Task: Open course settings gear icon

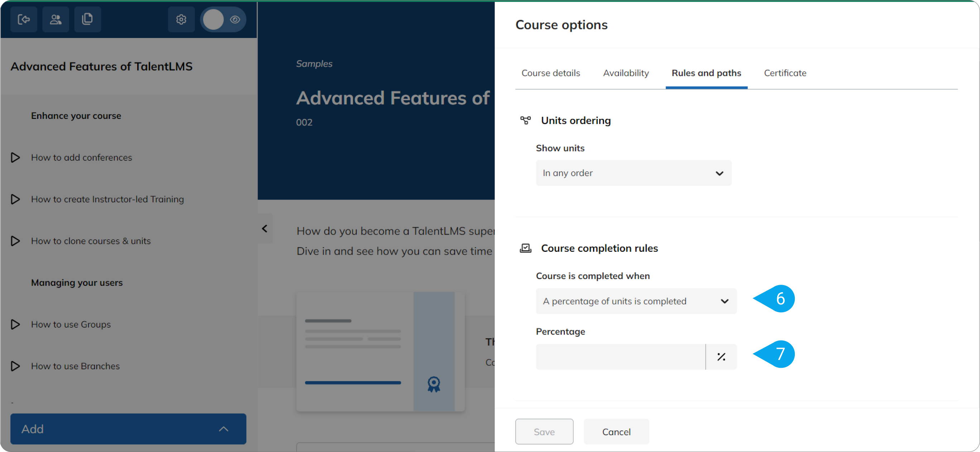Action: (x=181, y=19)
